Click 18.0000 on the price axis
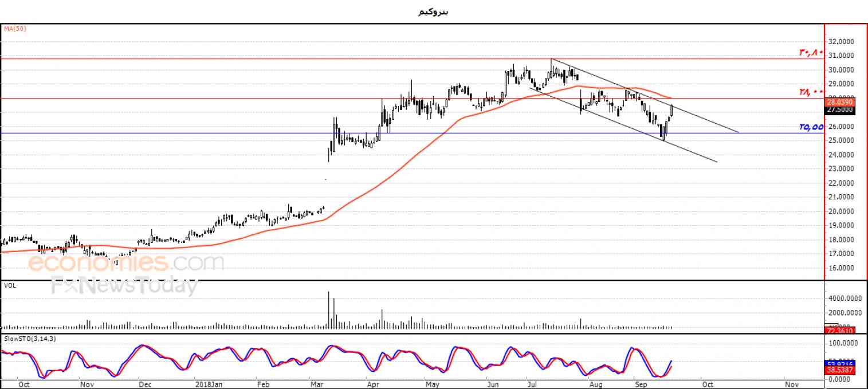This screenshot has height=389, width=868. 841,240
